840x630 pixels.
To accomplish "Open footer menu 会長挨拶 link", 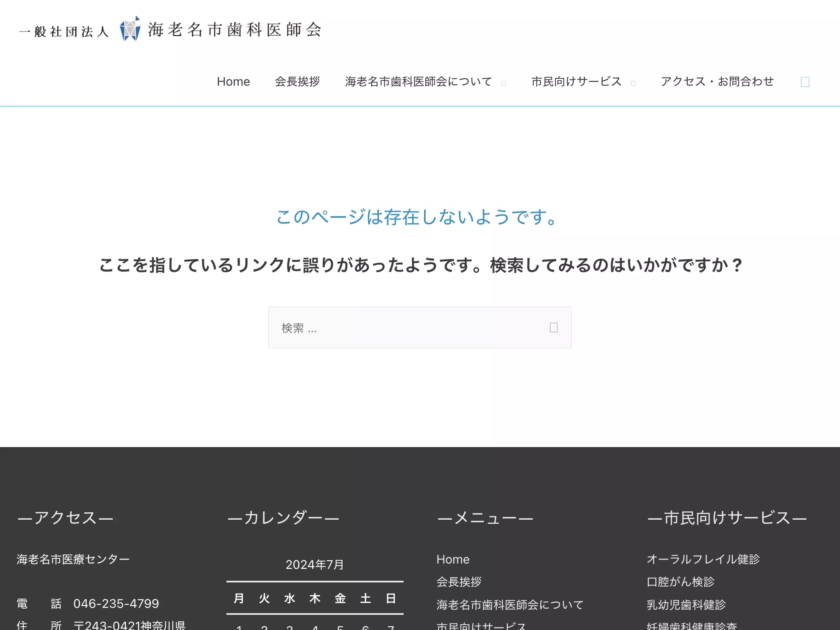I will coord(459,582).
